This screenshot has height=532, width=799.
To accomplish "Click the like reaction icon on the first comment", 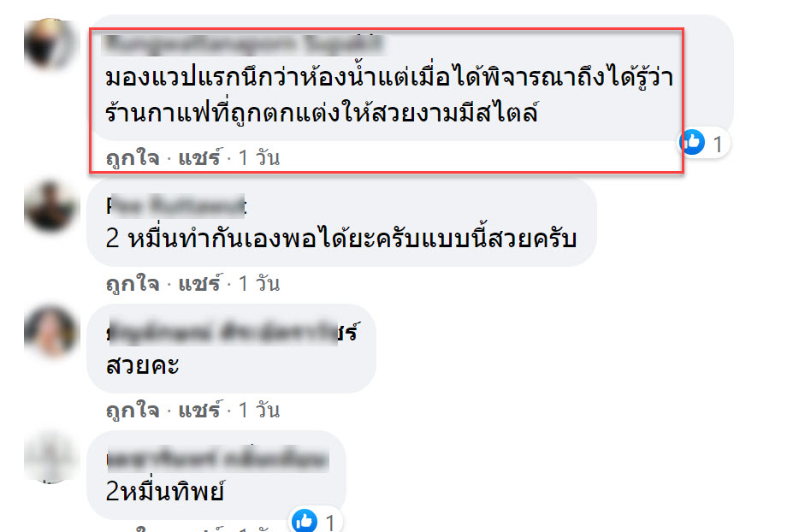I will point(693,142).
